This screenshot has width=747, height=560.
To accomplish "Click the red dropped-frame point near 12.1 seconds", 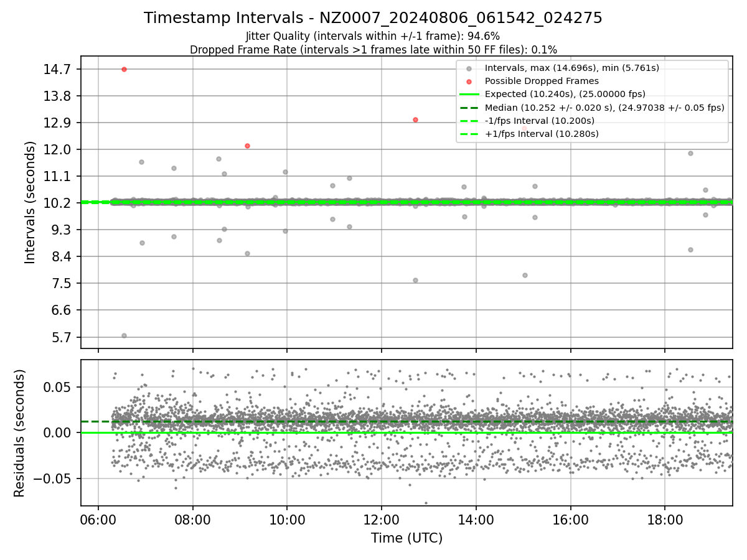I will (x=247, y=146).
